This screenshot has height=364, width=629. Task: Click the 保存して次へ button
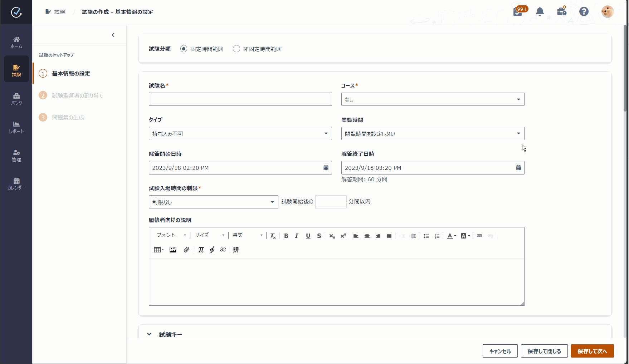coord(592,351)
